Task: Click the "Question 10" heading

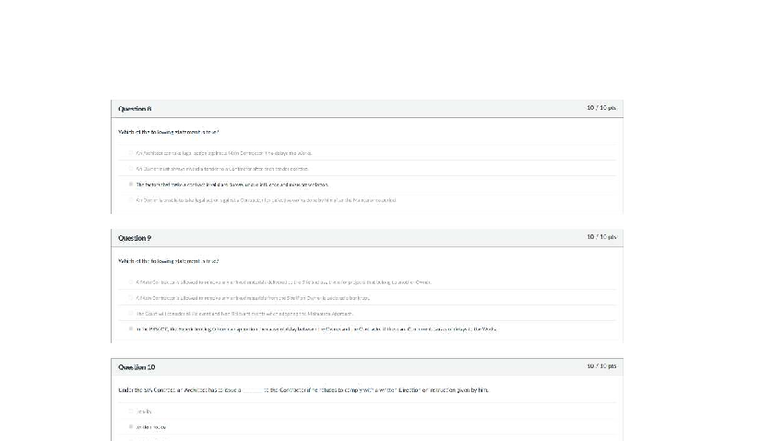Action: point(136,367)
